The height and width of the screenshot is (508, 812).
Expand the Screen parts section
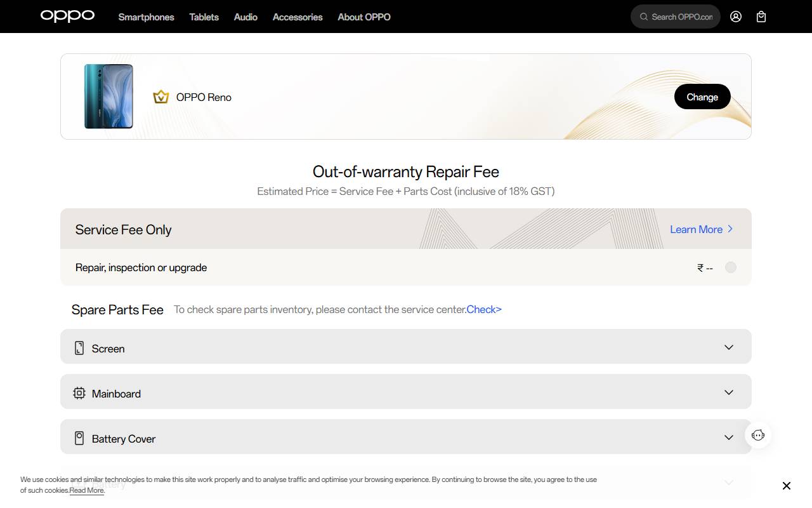point(729,347)
